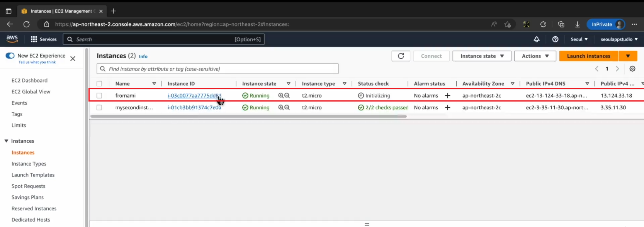
Task: Sort by Availability Zone column
Action: coord(513,83)
